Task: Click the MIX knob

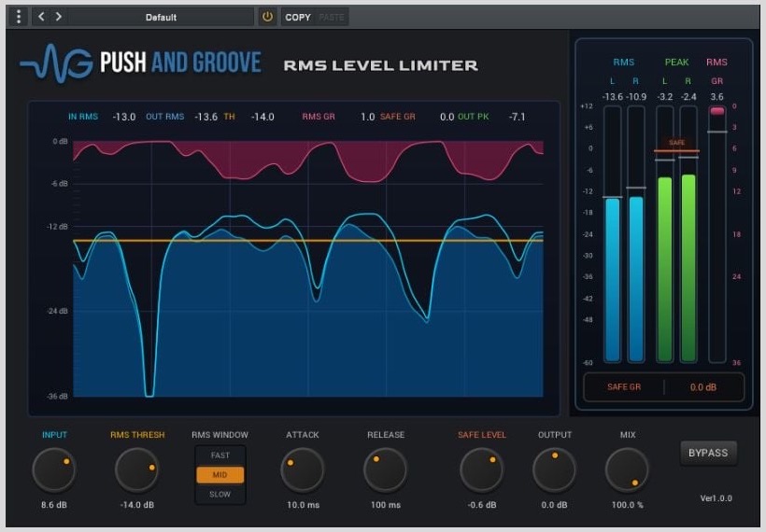Action: [x=627, y=470]
